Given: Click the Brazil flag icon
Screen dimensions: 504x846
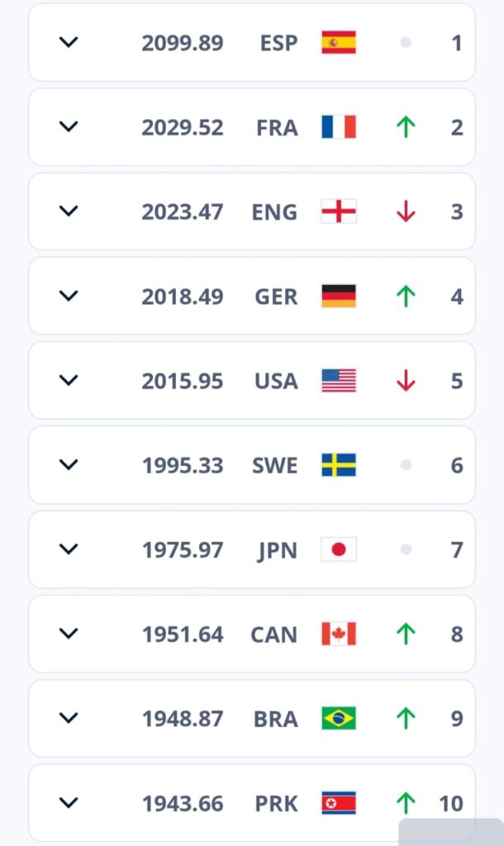Looking at the screenshot, I should pos(339,719).
